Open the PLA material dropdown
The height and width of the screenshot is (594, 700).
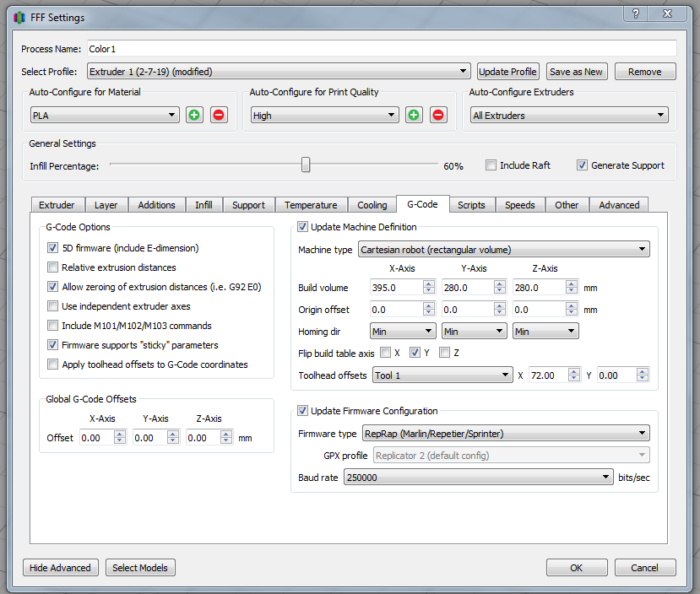(105, 115)
